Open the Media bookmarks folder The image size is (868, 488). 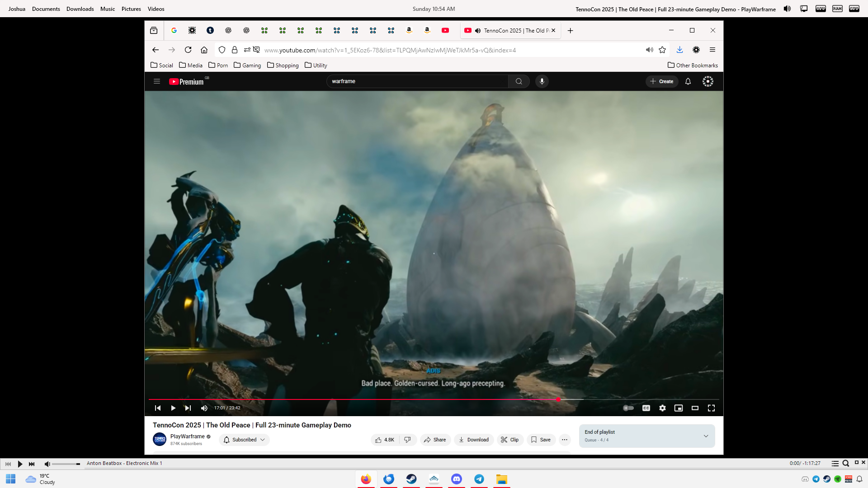pyautogui.click(x=191, y=65)
